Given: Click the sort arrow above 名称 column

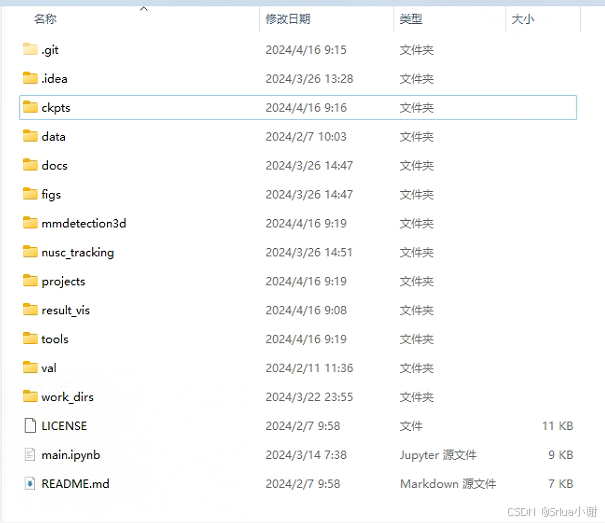Looking at the screenshot, I should click(x=144, y=8).
